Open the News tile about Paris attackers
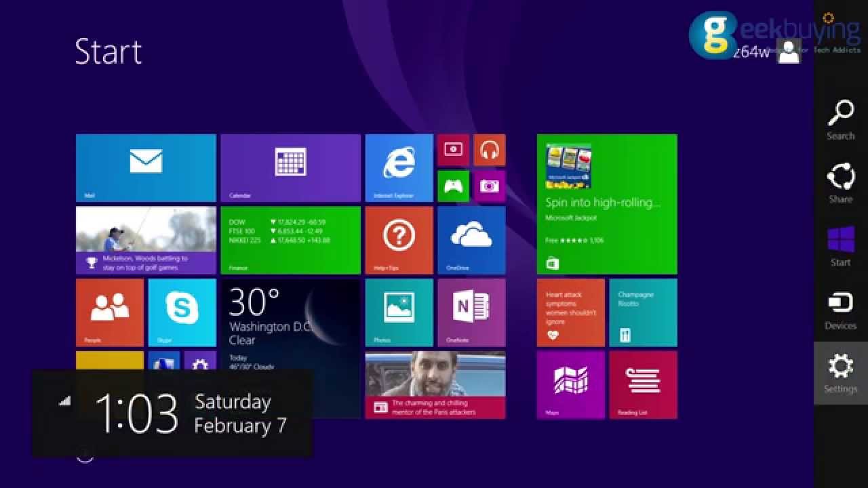The image size is (868, 488). click(x=435, y=385)
